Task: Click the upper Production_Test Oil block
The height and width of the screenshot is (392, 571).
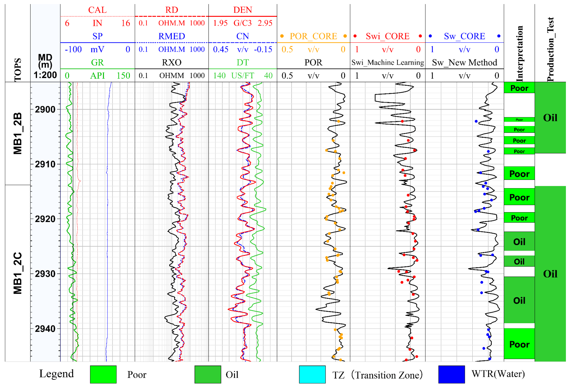Action: (550, 118)
